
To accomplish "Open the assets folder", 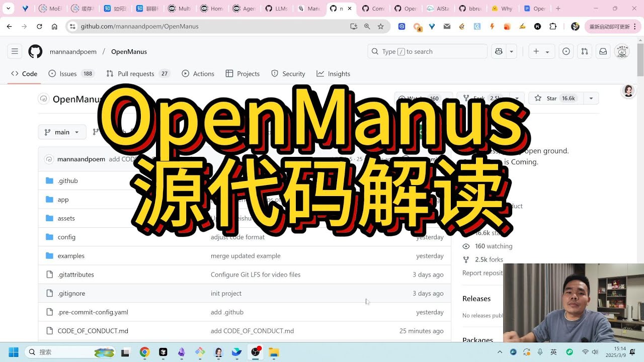I will (66, 218).
